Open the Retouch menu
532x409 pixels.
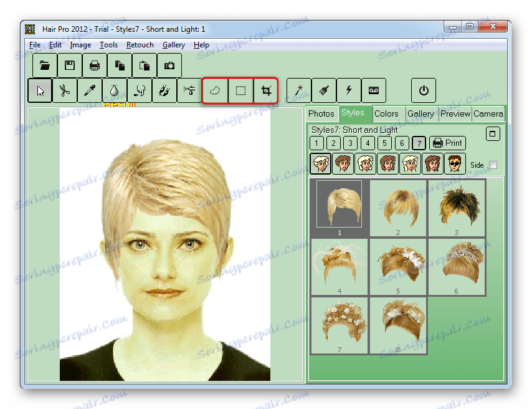[x=140, y=45]
